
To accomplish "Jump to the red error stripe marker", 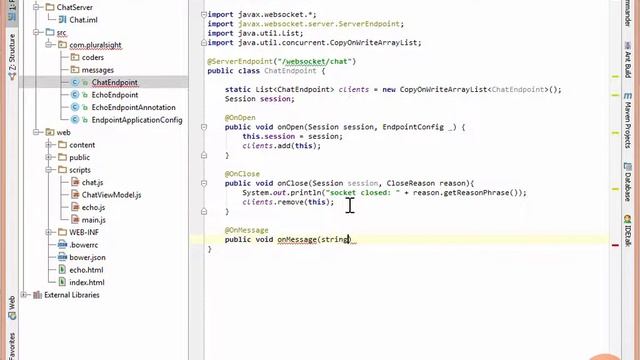I will pos(615,245).
